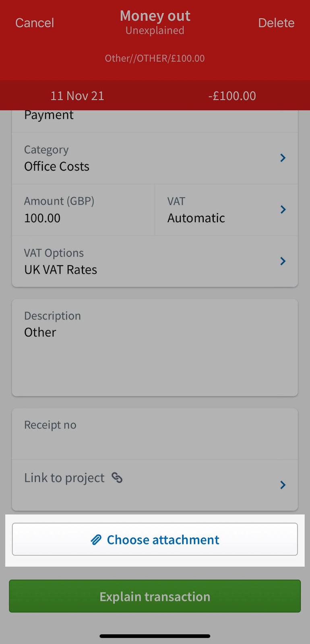Select the Other//OTHER/£100.00 subtitle
Viewport: 310px width, 644px height.
click(155, 58)
